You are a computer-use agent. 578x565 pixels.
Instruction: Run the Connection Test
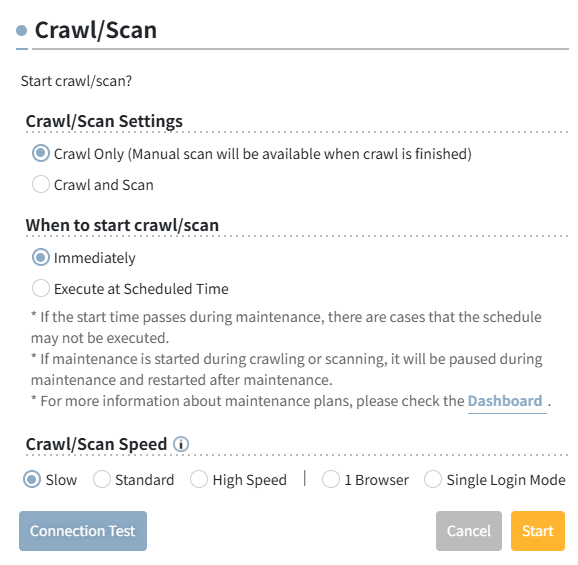click(x=83, y=531)
